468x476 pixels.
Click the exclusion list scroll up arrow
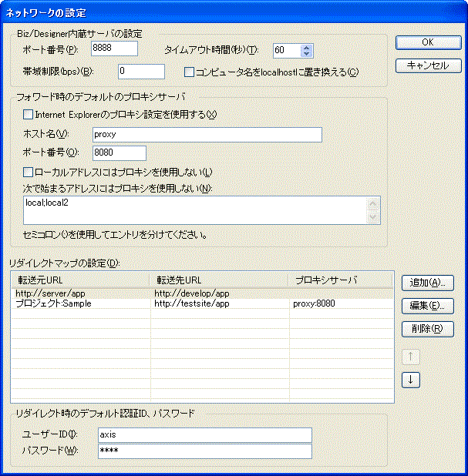373,204
